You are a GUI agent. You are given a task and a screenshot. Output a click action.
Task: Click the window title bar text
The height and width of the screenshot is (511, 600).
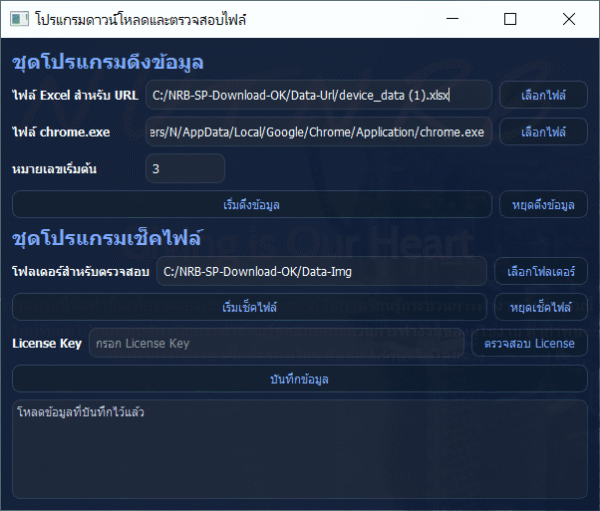coord(140,19)
